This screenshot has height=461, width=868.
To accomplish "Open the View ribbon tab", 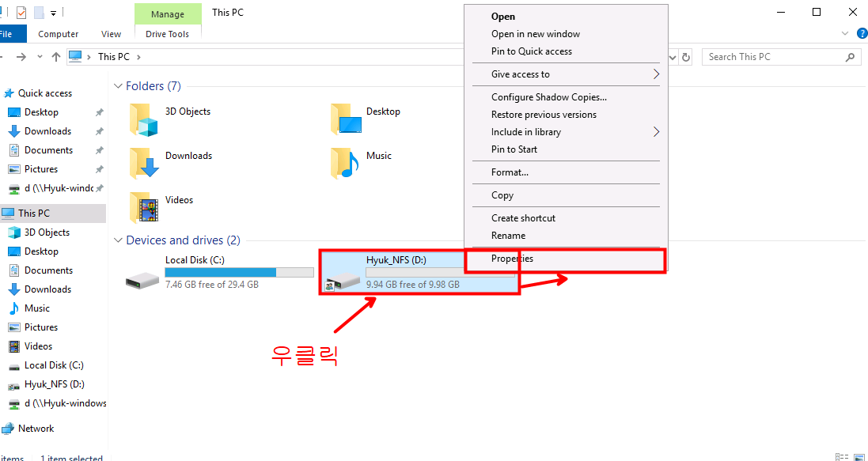I will coord(111,34).
